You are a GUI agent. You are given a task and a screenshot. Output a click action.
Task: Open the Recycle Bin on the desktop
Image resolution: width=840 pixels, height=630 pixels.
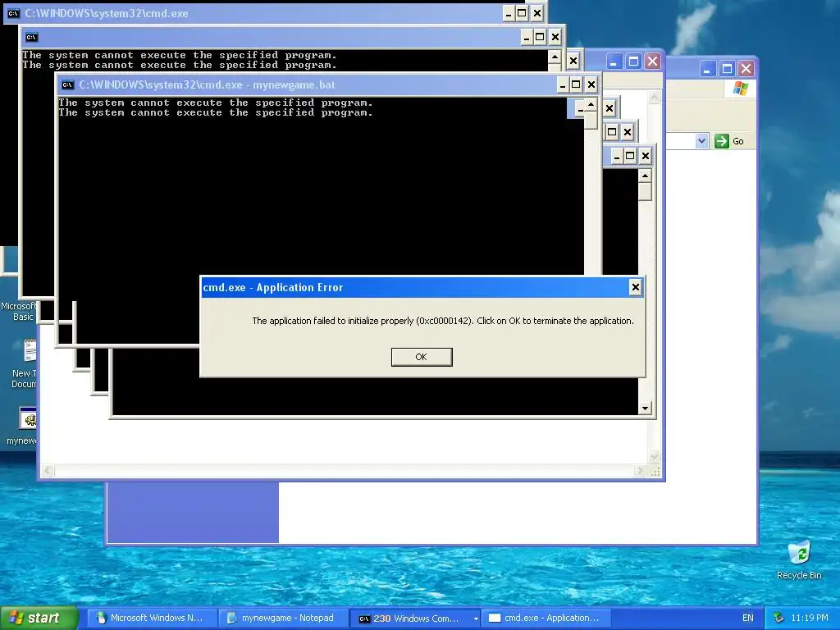pyautogui.click(x=799, y=559)
